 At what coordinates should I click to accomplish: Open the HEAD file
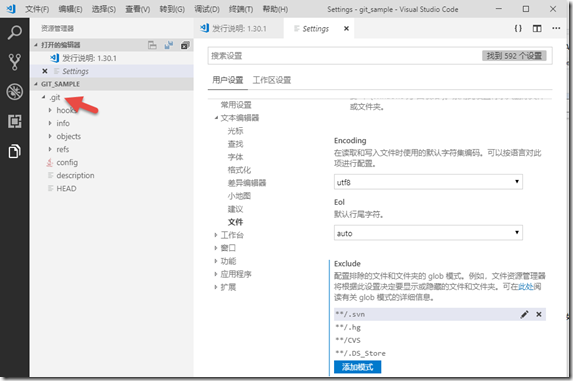coord(66,188)
